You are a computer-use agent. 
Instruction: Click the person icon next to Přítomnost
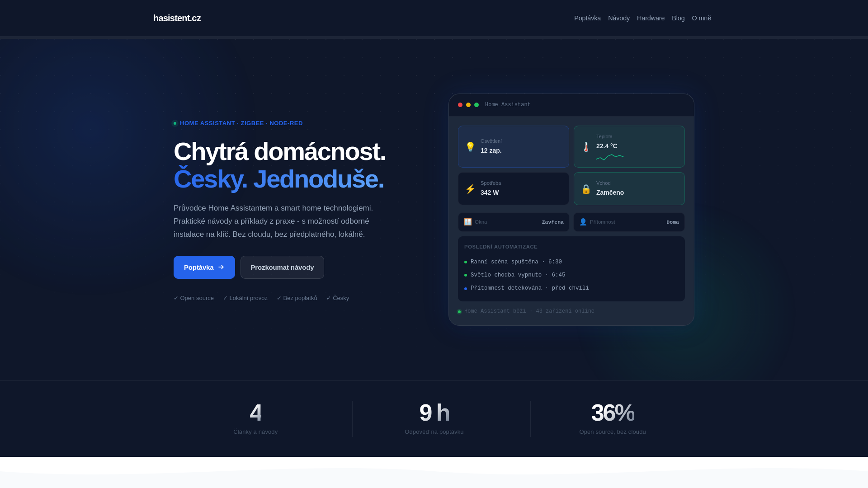click(x=583, y=222)
